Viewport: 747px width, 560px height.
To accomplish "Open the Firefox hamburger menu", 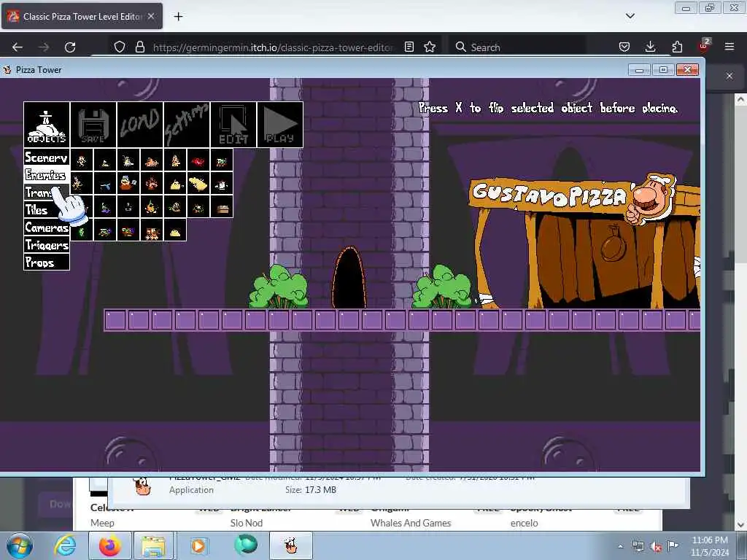I will click(x=729, y=47).
